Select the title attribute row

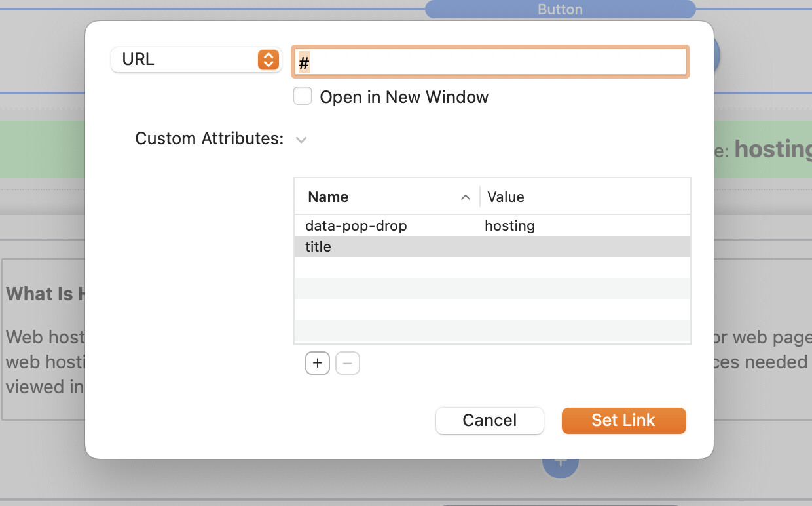click(x=492, y=246)
